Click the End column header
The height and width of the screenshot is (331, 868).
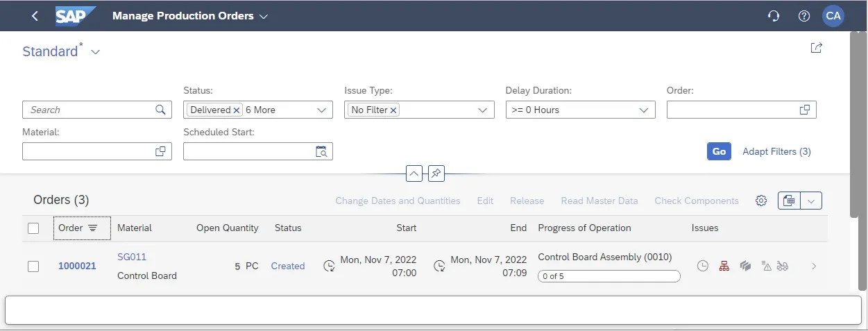[x=518, y=228]
